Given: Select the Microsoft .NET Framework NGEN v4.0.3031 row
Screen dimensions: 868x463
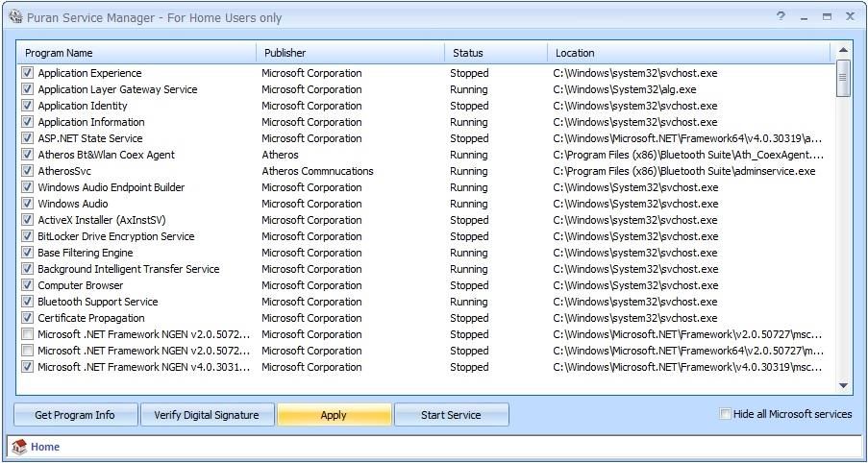Looking at the screenshot, I should click(426, 367).
